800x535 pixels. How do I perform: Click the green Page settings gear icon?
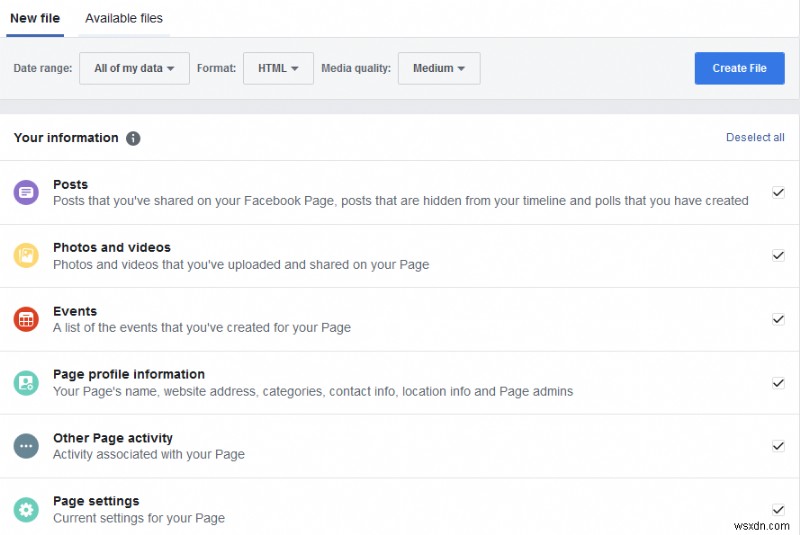[x=26, y=509]
